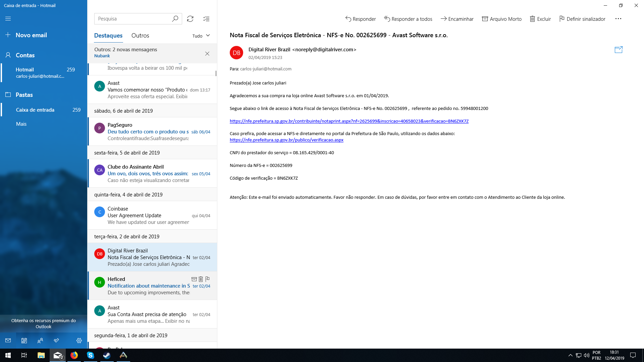Open the volume control icon
The image size is (644, 362).
tap(586, 355)
